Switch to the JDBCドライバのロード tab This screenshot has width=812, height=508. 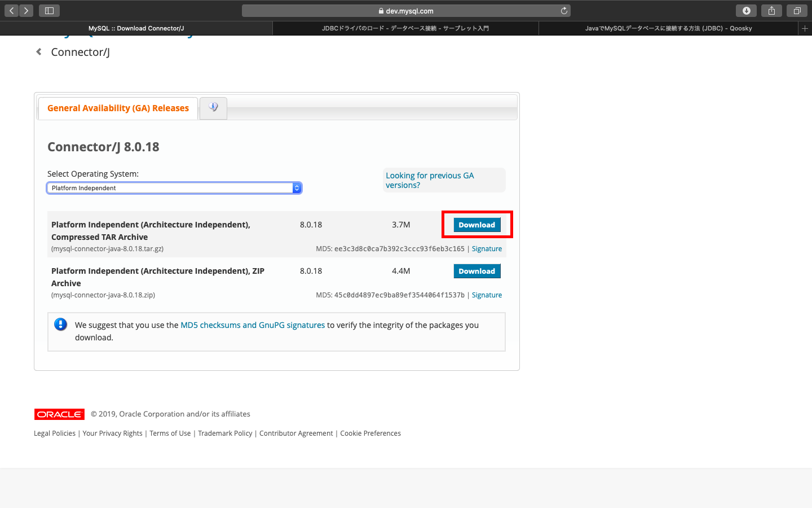(x=405, y=28)
